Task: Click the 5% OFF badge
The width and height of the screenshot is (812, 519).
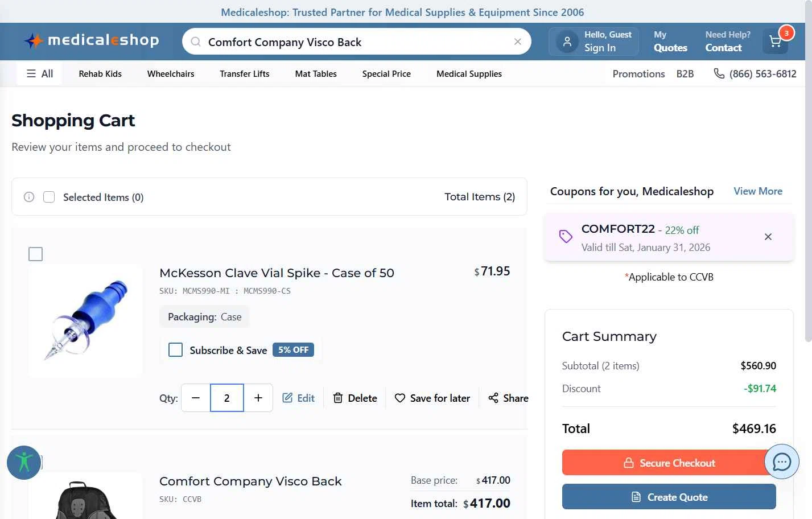Action: pyautogui.click(x=294, y=349)
